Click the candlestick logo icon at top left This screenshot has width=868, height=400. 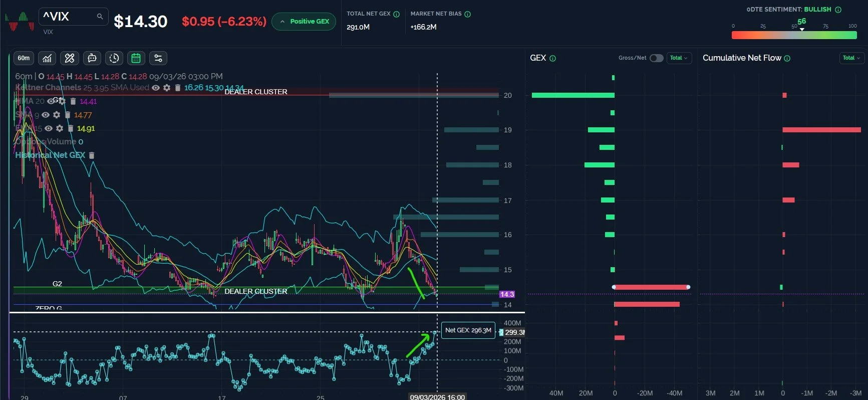tap(20, 22)
